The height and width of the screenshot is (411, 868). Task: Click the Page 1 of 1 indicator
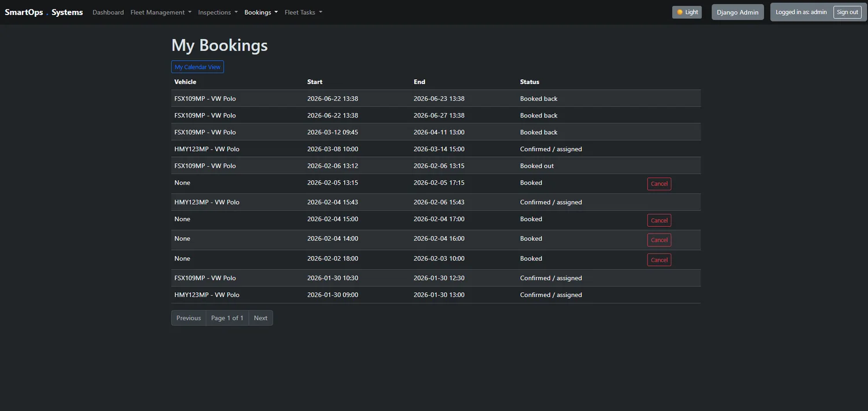tap(227, 318)
